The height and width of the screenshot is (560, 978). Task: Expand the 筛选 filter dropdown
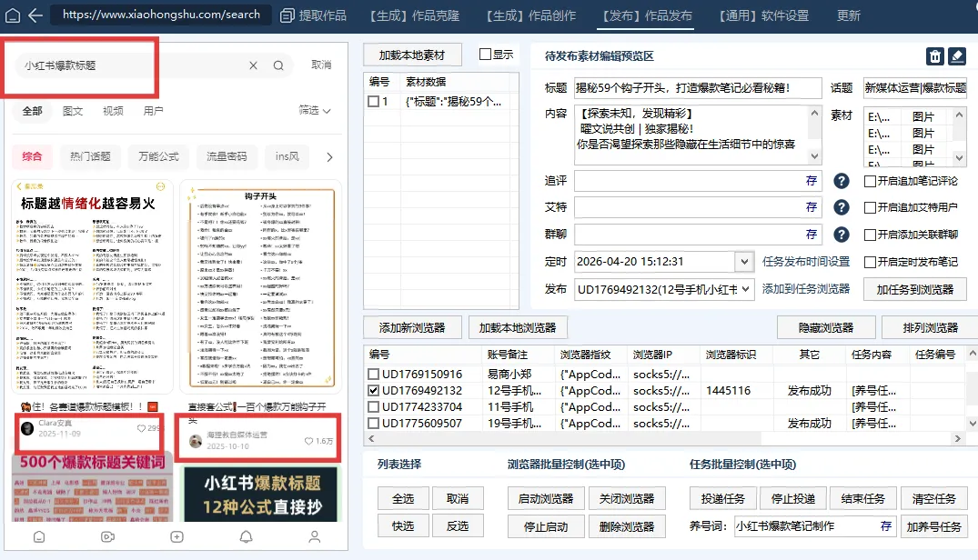click(x=312, y=108)
